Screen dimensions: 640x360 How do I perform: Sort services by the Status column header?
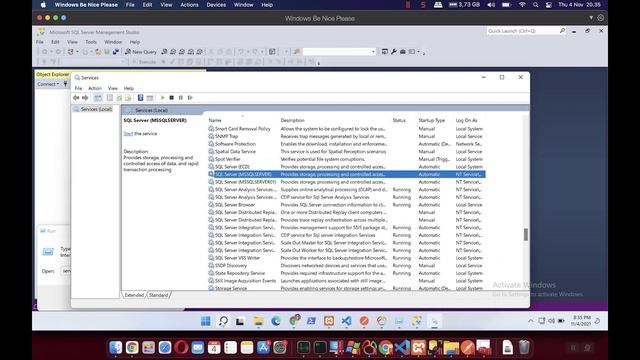399,120
